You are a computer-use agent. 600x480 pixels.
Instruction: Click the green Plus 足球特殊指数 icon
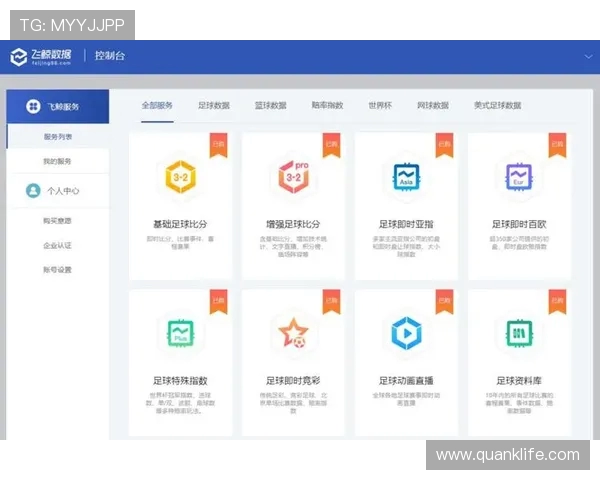181,333
